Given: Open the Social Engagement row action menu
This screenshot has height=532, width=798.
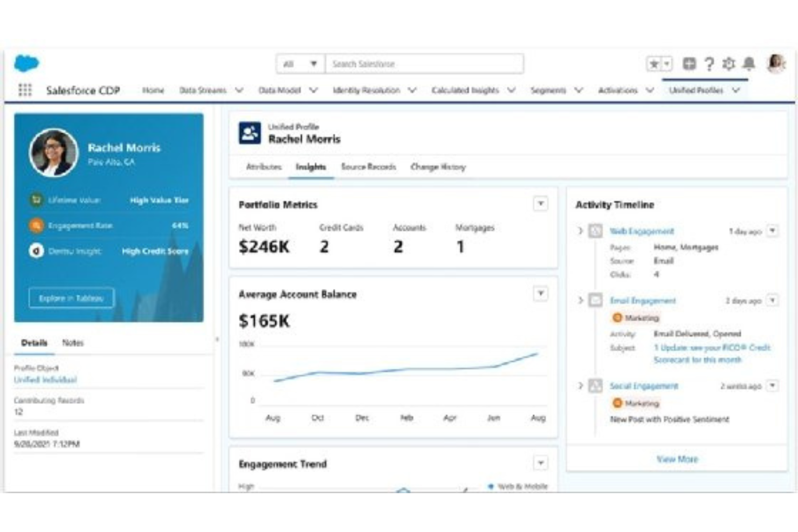Looking at the screenshot, I should (x=773, y=385).
